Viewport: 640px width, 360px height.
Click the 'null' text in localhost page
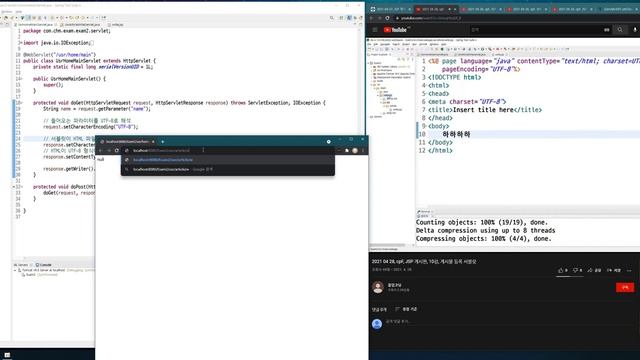pos(100,160)
